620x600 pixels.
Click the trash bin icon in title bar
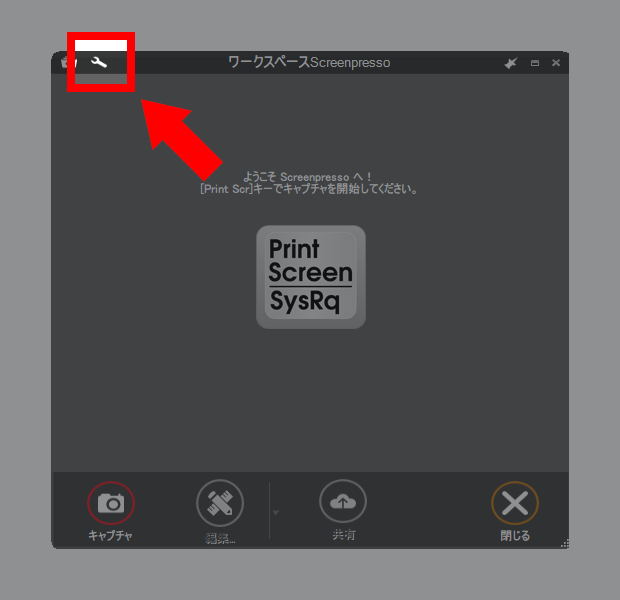click(69, 62)
